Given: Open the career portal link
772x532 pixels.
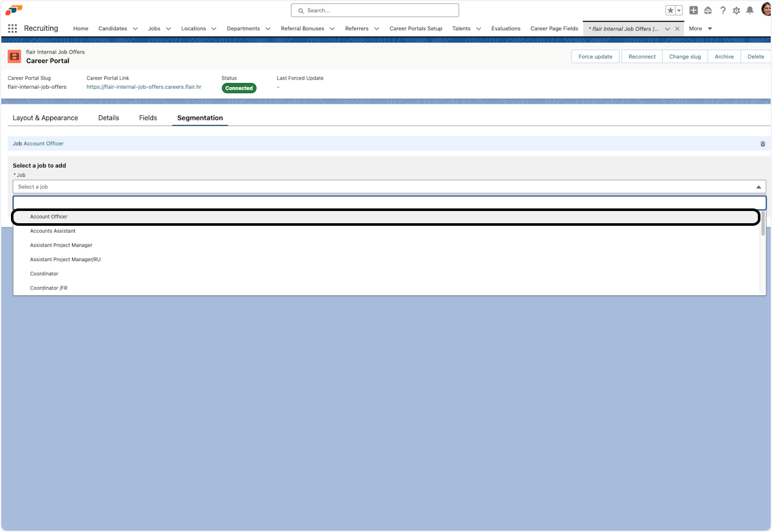Looking at the screenshot, I should point(144,86).
